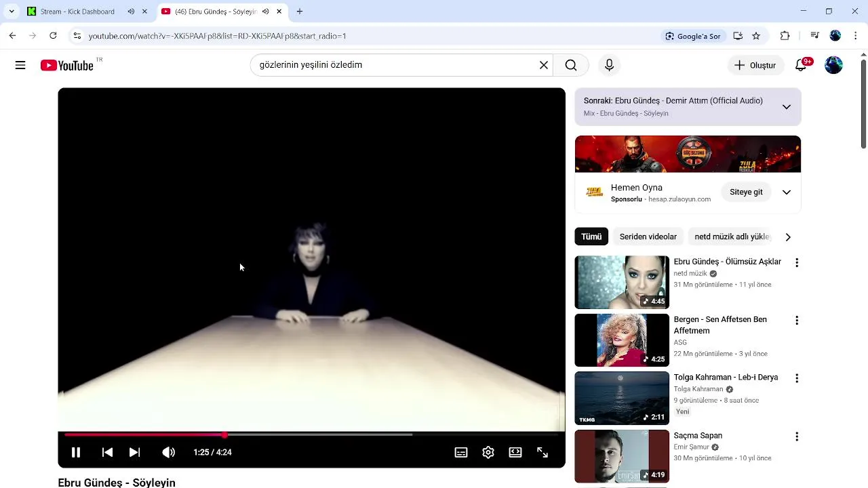Open netd müzik channel link
The width and height of the screenshot is (868, 488).
(690, 274)
